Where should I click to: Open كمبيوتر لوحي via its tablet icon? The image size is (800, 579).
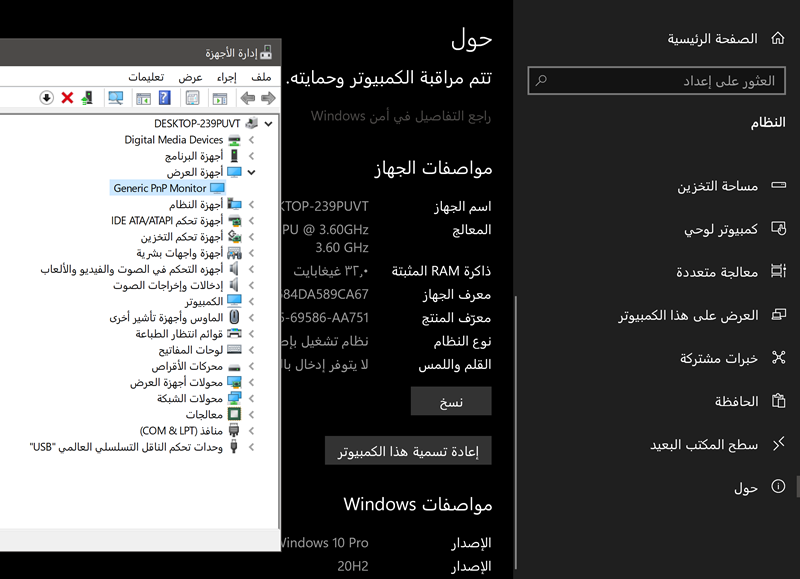pos(779,228)
